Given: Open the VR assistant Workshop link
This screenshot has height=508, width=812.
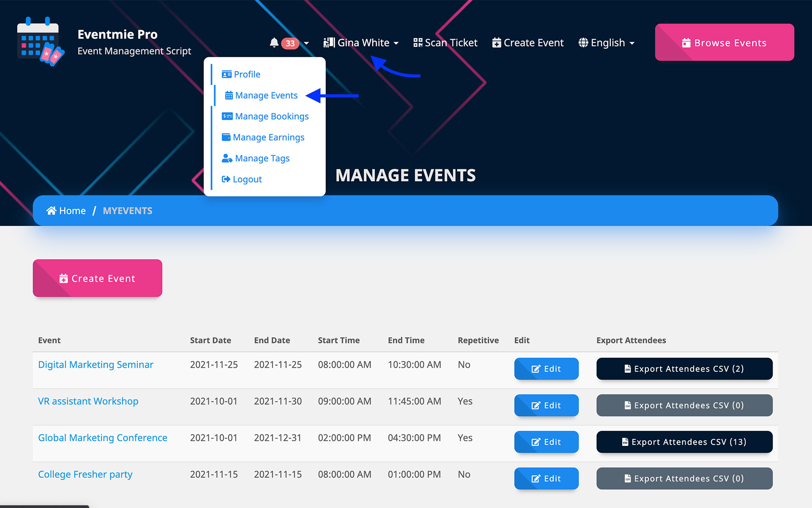Looking at the screenshot, I should (x=88, y=401).
